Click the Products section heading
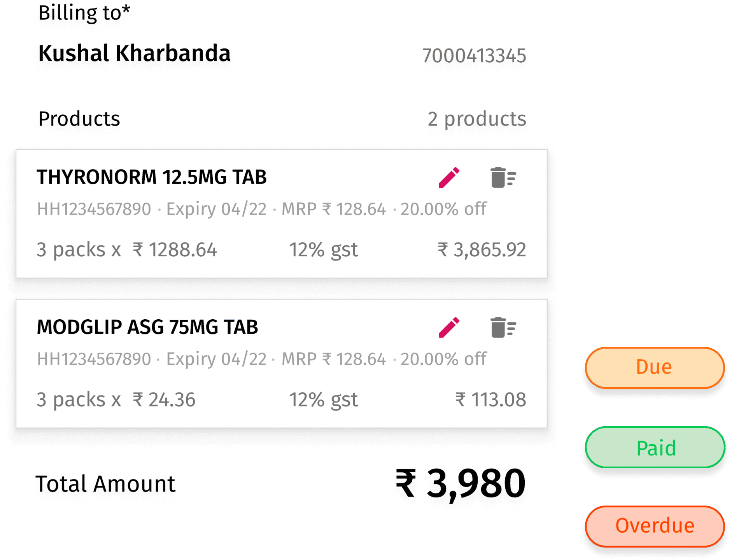The height and width of the screenshot is (560, 732). pos(79,119)
